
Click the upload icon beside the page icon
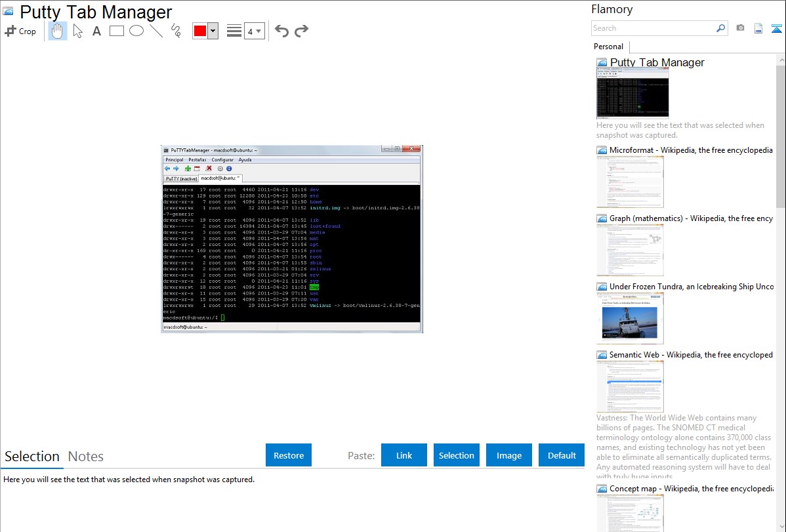click(776, 29)
